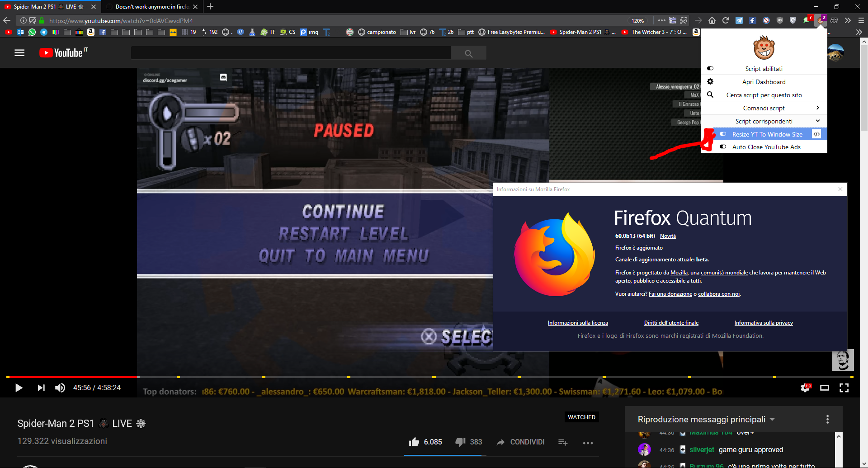Open the YouTube hamburger guide menu
Image resolution: width=868 pixels, height=468 pixels.
(19, 53)
